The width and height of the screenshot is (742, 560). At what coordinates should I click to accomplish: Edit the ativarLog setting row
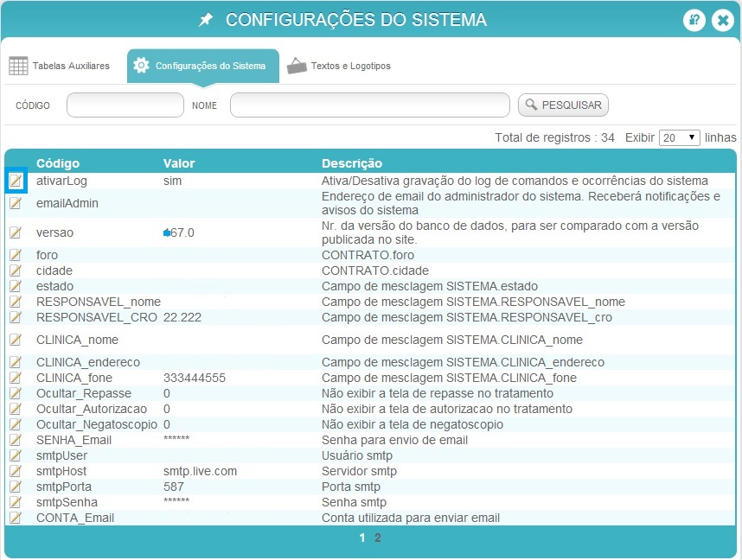16,181
